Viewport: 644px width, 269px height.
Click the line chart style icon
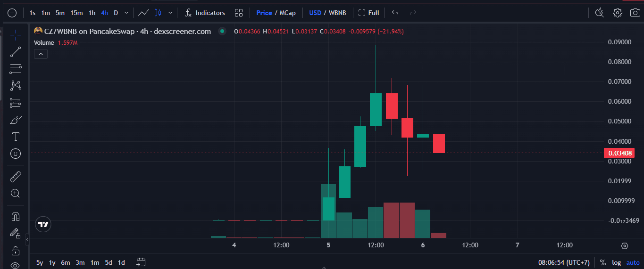tap(143, 13)
